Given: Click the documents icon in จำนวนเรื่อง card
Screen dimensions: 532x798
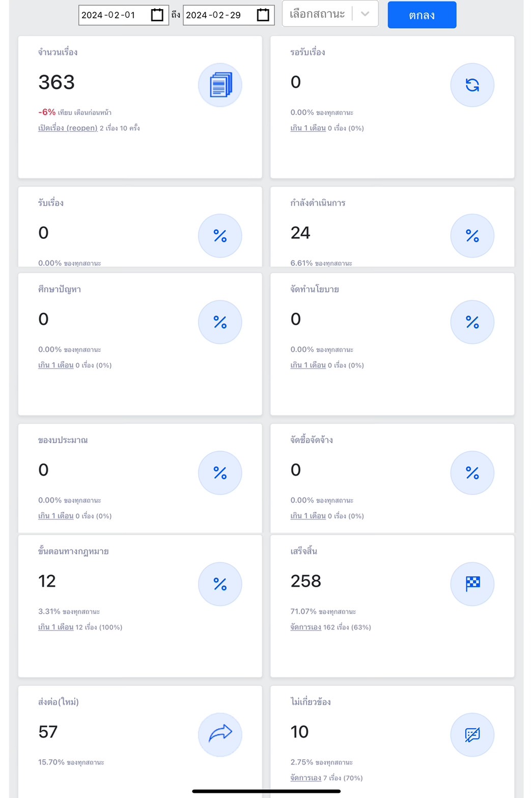Looking at the screenshot, I should pos(220,85).
